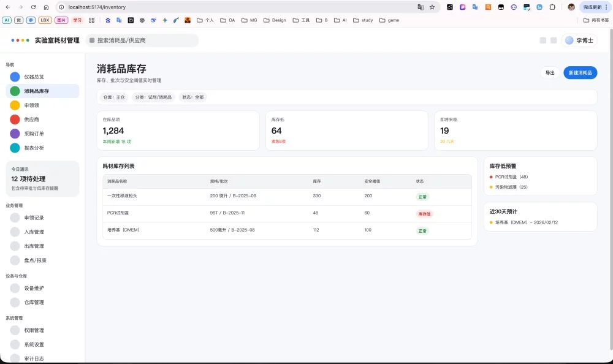Image resolution: width=613 pixels, height=364 pixels.
Task: Click the 导出 export button
Action: (550, 73)
